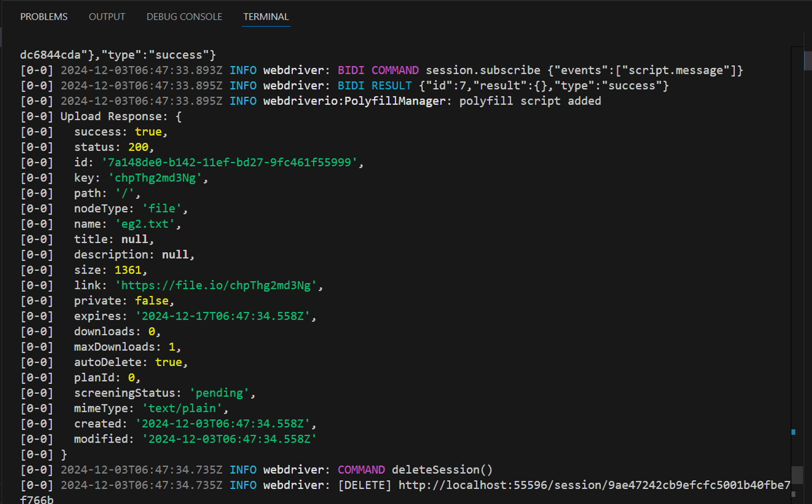Click the modified timestamp value
Viewport: 812px width, 504px height.
(229, 439)
